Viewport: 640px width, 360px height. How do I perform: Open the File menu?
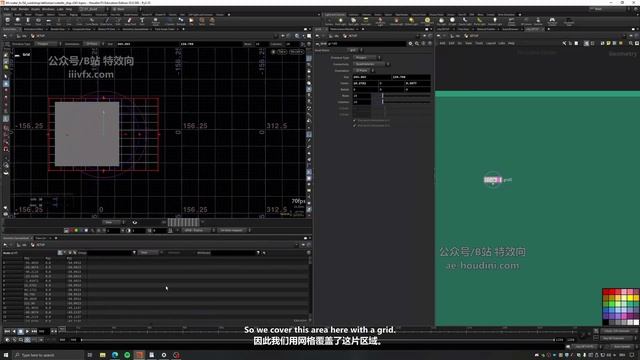pyautogui.click(x=6, y=9)
